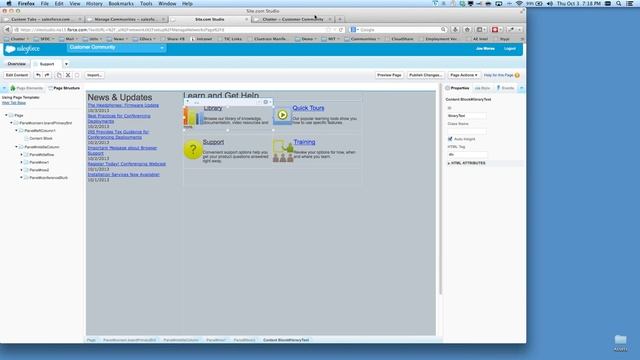Open the Tools menu
The width and height of the screenshot is (640, 360).
tap(146, 3)
